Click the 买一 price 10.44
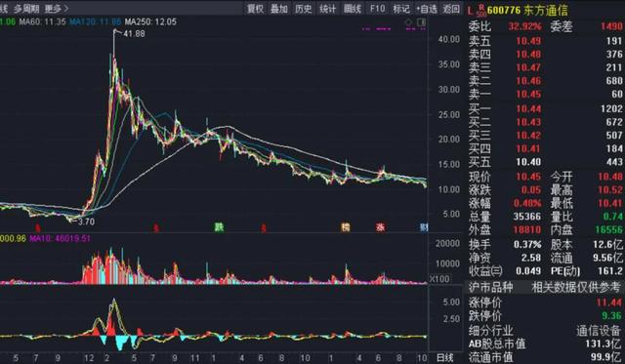This screenshot has height=364, width=625. pos(528,108)
